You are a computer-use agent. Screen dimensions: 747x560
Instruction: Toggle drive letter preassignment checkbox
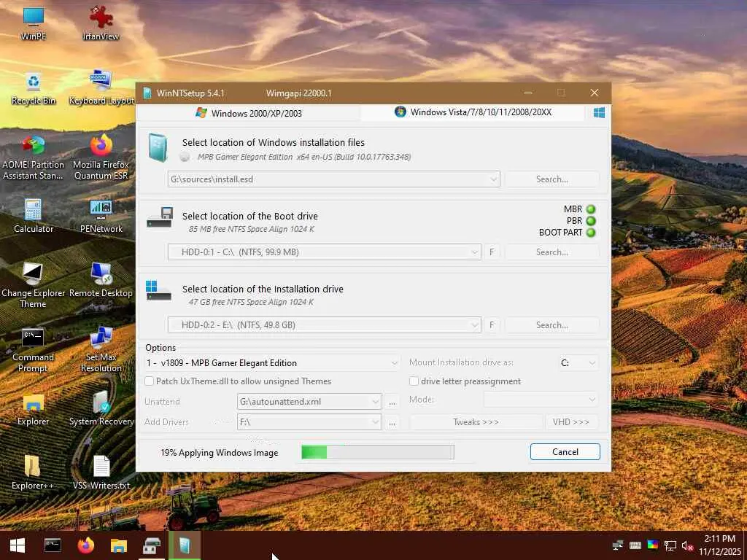(x=414, y=381)
